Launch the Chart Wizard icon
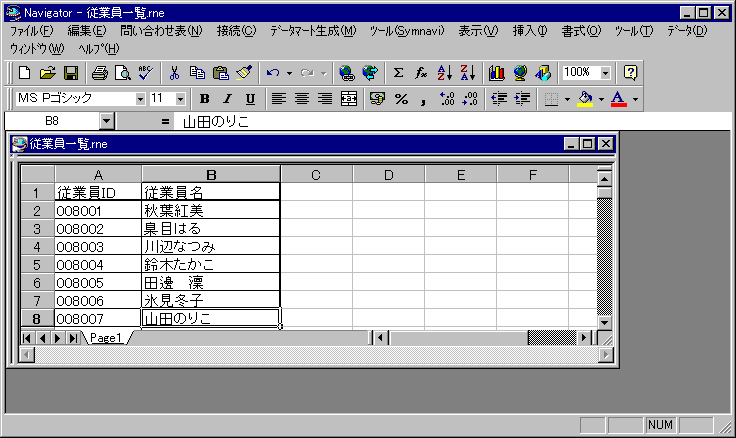736x438 pixels. (x=497, y=73)
